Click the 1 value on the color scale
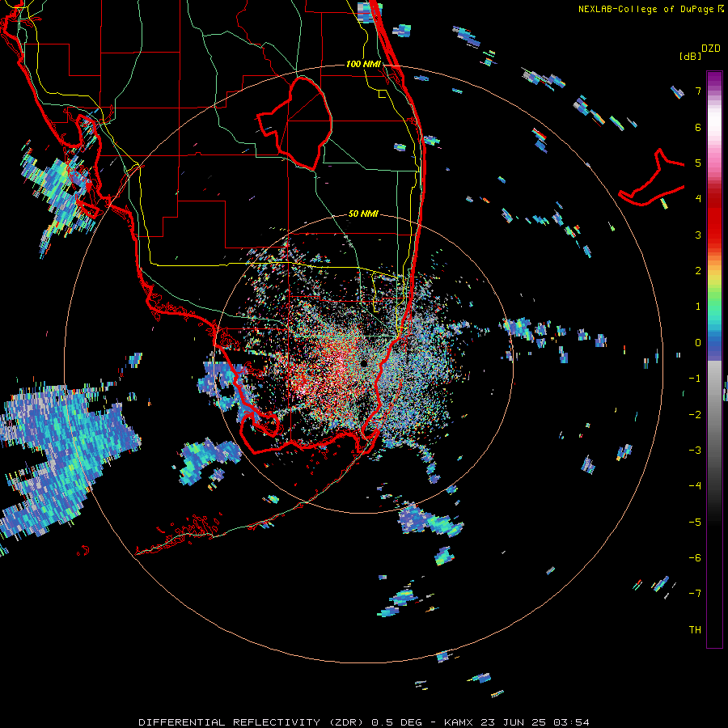The height and width of the screenshot is (728, 728). [698, 307]
